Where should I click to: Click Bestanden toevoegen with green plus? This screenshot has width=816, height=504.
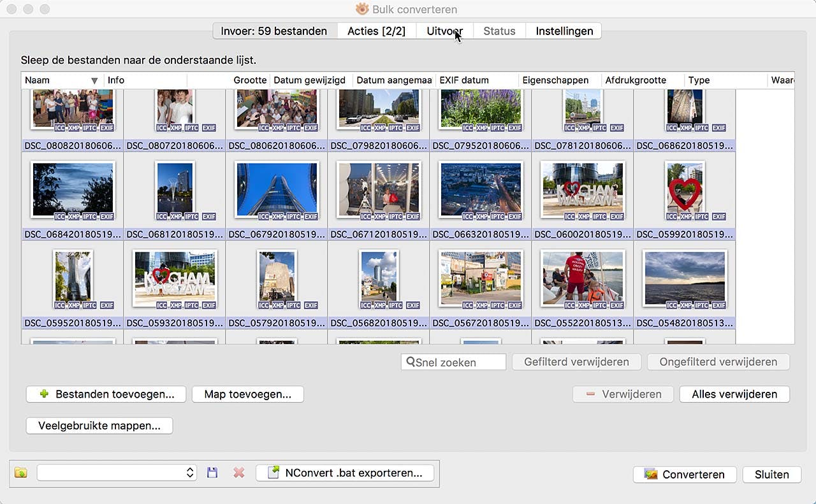click(x=106, y=394)
